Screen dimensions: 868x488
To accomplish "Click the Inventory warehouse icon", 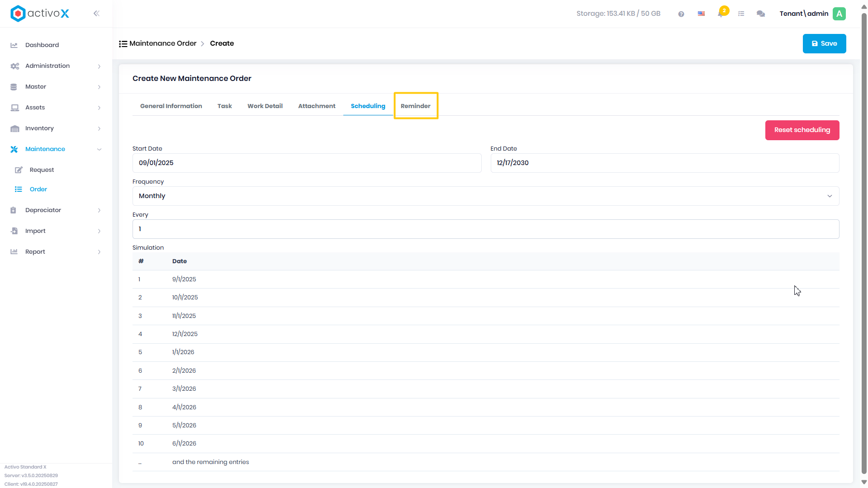I will [x=14, y=128].
